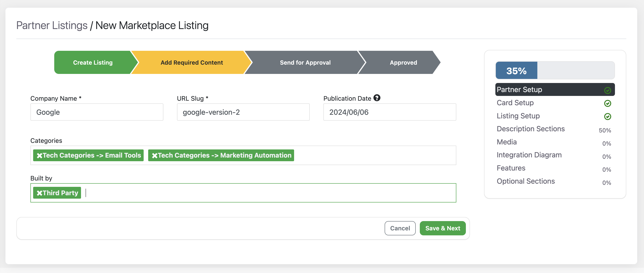
Task: Focus the URL Slug field
Action: click(243, 112)
